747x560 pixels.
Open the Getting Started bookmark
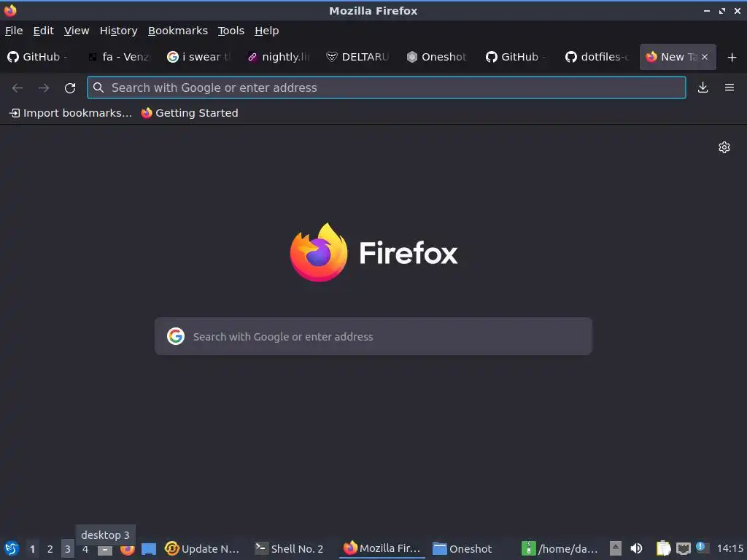click(190, 113)
